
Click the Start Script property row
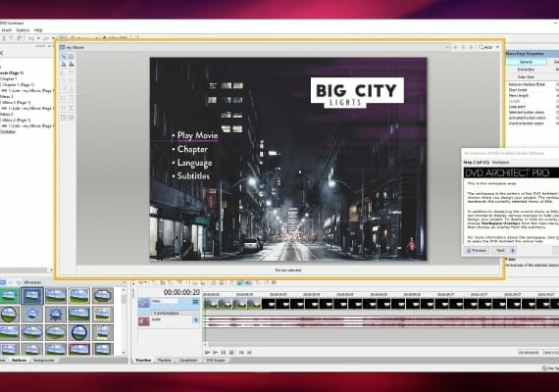533,90
